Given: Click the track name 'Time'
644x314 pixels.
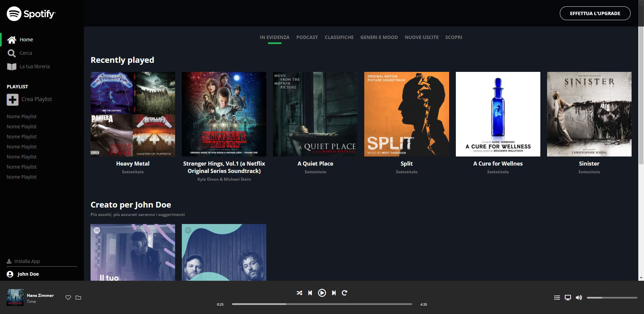Looking at the screenshot, I should pos(32,302).
